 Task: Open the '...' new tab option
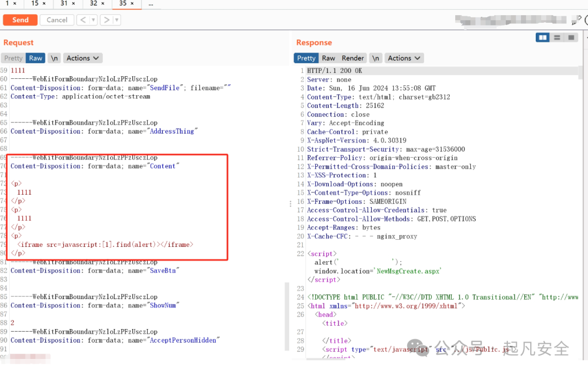pos(151,4)
